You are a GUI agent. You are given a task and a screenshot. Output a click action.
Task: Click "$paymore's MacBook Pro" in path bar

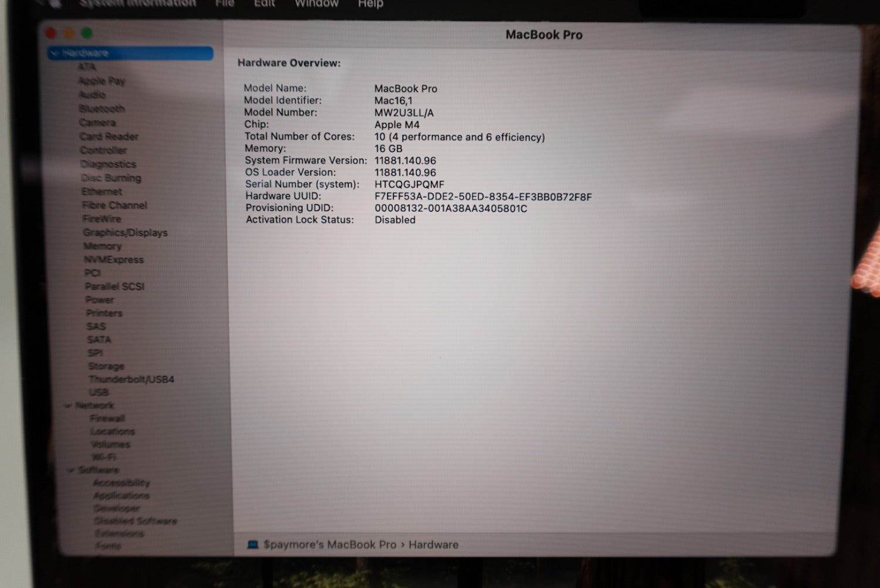point(330,545)
